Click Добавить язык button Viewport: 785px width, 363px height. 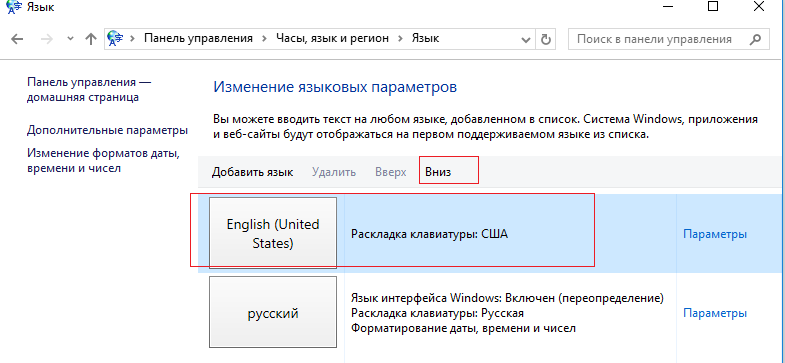coord(252,172)
